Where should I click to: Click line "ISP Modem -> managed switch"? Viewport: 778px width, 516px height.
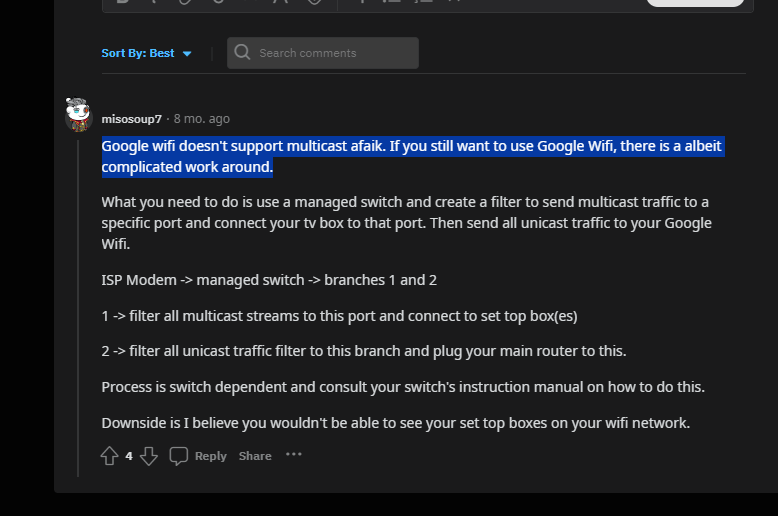[269, 280]
